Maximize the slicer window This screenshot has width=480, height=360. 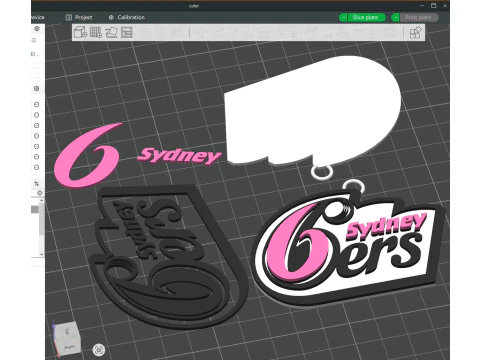point(433,5)
